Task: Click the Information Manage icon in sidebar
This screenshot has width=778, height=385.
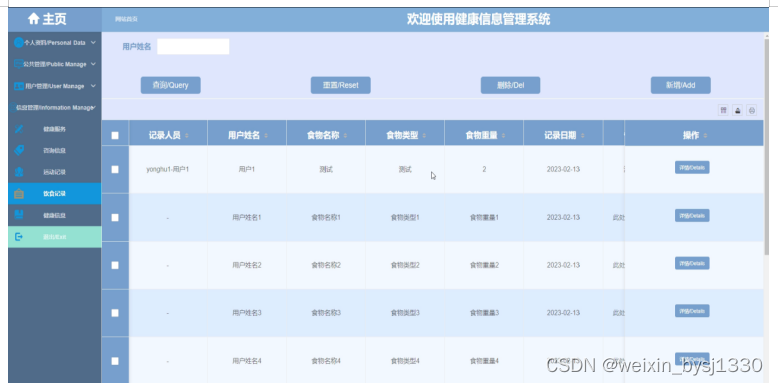Action: pyautogui.click(x=13, y=108)
